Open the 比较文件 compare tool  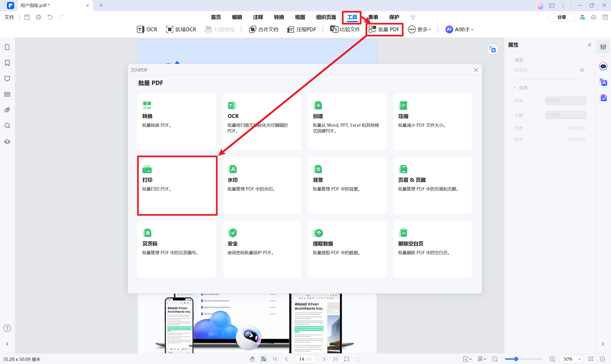coord(345,29)
